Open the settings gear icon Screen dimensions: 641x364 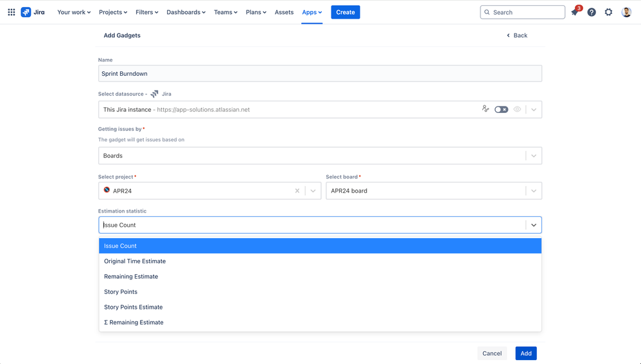[x=609, y=12]
